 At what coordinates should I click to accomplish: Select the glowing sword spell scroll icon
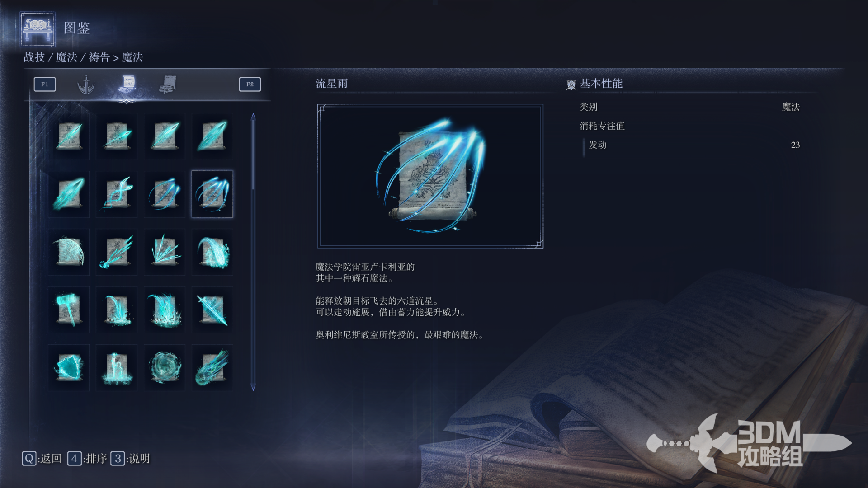point(212,310)
